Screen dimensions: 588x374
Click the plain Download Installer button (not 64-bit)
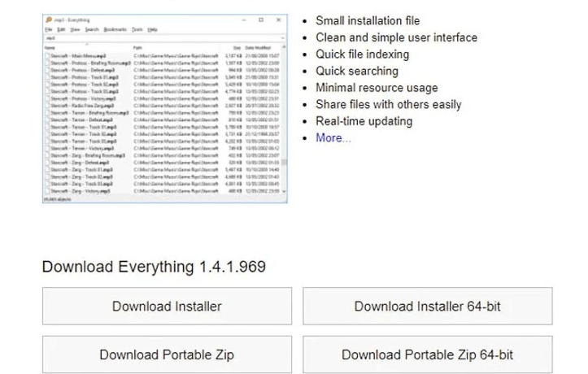[167, 306]
